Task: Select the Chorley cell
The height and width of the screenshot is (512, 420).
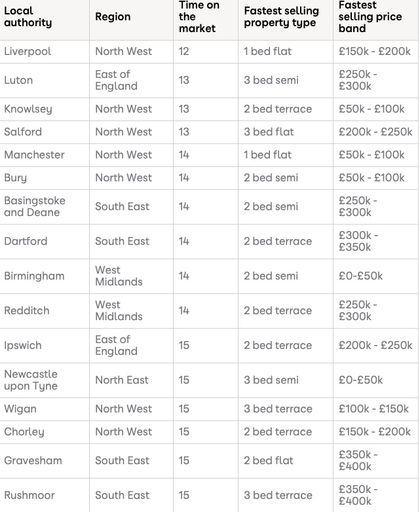Action: point(24,432)
